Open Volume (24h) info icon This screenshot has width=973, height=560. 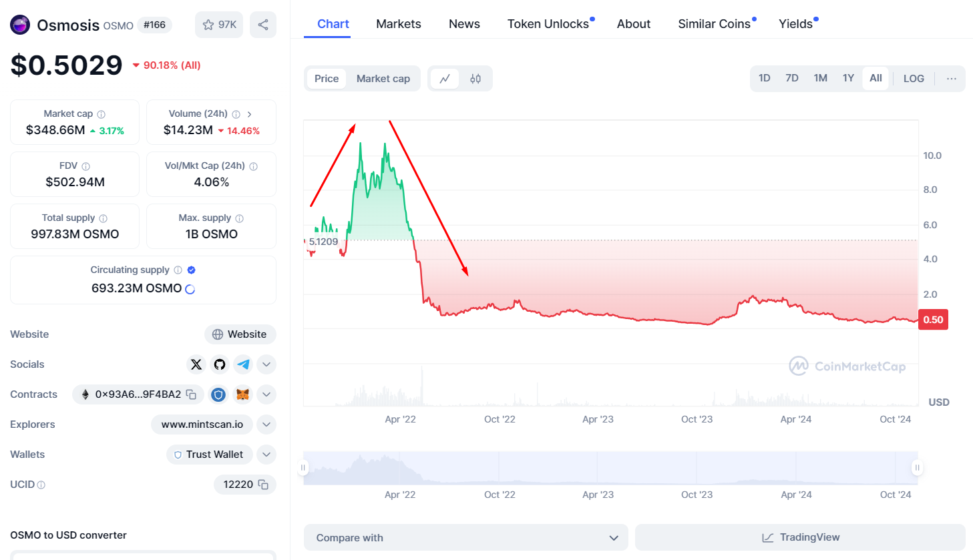pos(236,114)
